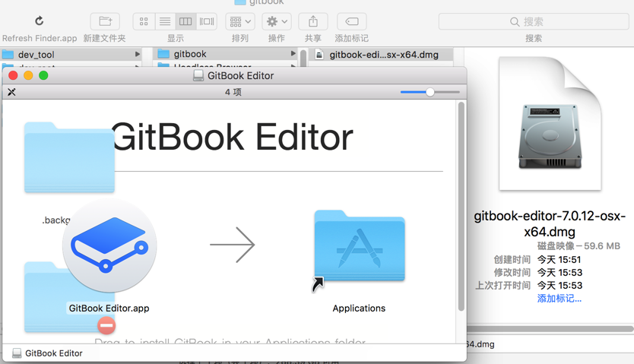Click the 今天 15:51 creation time value
This screenshot has width=634, height=364.
560,260
